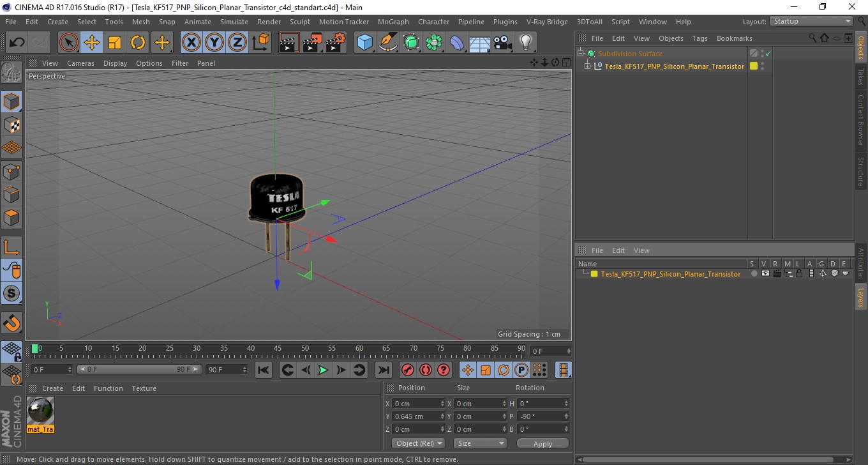Select the Scale tool

pos(115,43)
